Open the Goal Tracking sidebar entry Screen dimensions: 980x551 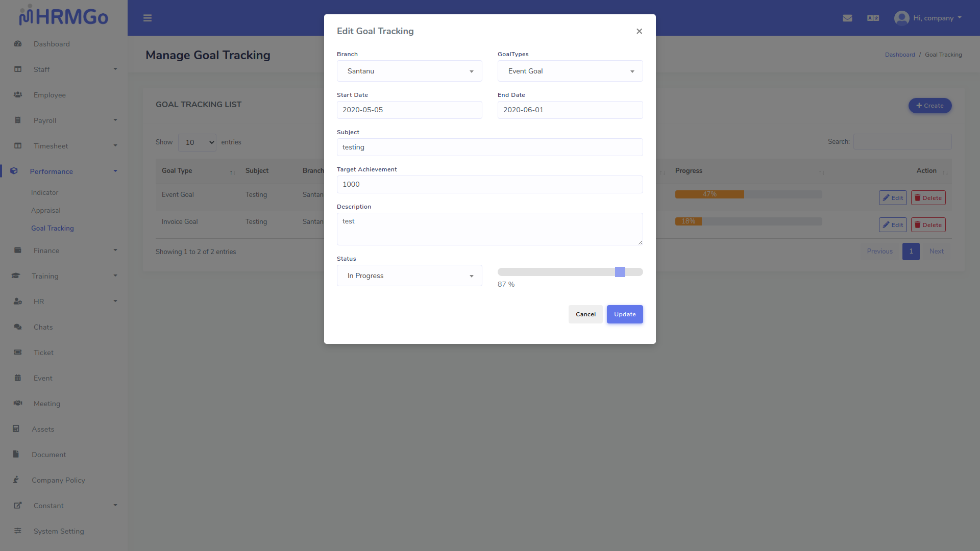(52, 228)
